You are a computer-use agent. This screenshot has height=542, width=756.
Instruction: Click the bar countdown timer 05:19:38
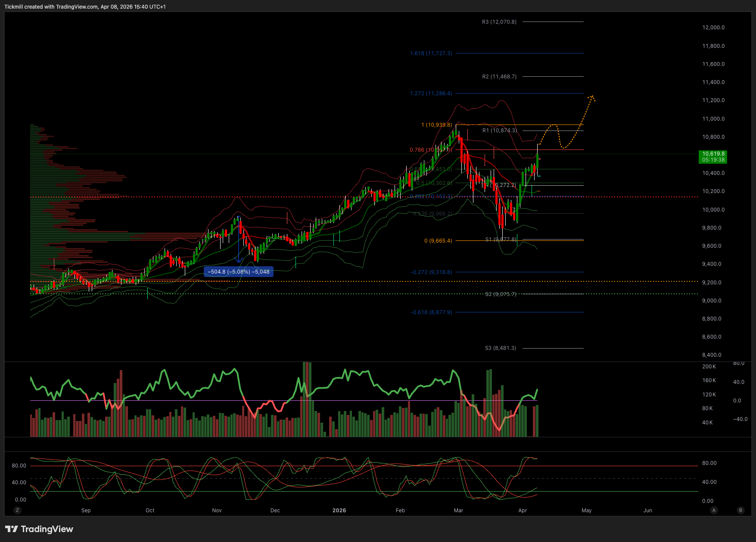(713, 160)
